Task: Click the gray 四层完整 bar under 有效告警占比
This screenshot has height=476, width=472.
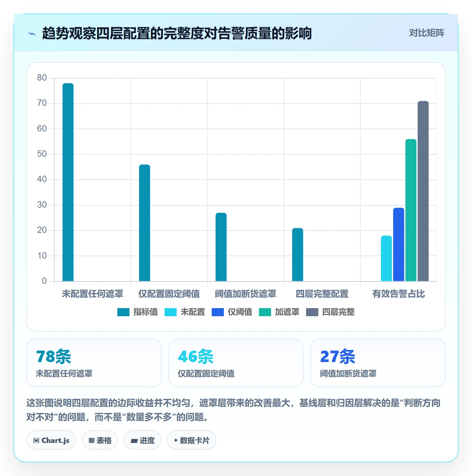Action: pyautogui.click(x=423, y=191)
